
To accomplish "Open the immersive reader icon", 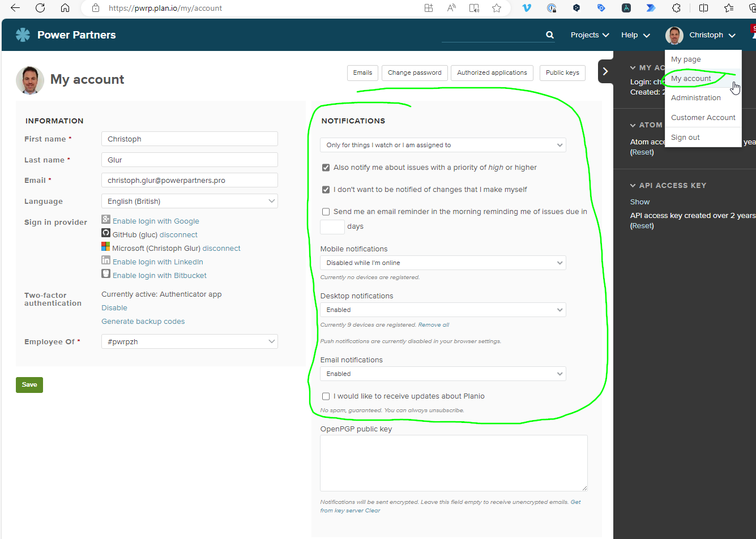I will (474, 8).
